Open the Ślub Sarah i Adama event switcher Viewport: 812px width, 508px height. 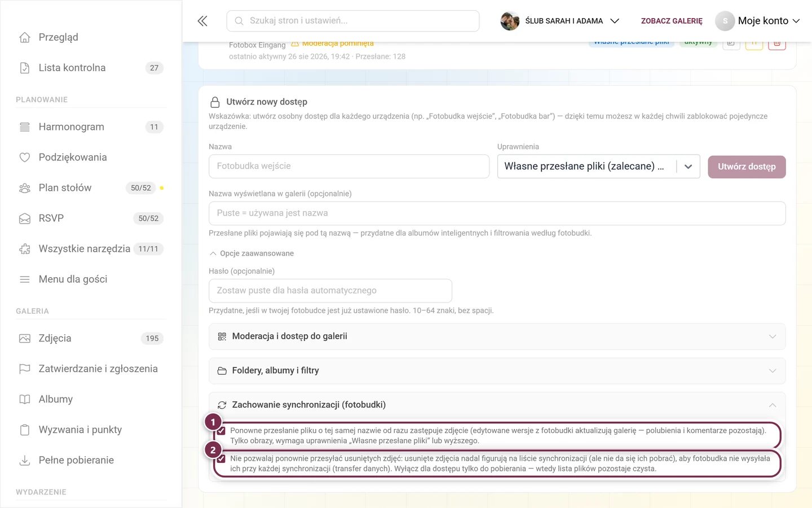(x=561, y=21)
